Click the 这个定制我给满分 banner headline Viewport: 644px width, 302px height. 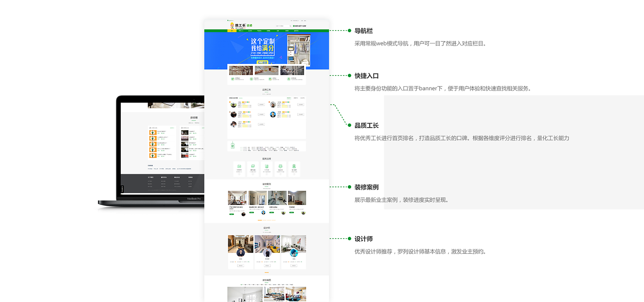[263, 45]
